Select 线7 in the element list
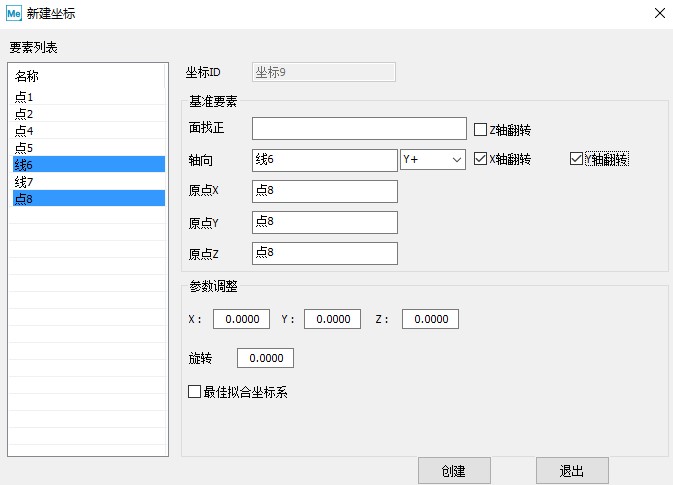Image resolution: width=673 pixels, height=485 pixels. tap(25, 182)
